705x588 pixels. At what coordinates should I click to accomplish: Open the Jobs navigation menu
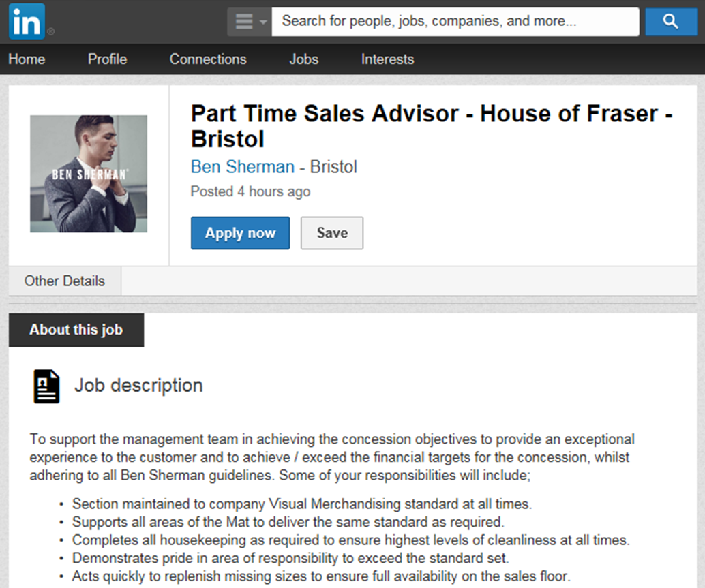(x=304, y=59)
